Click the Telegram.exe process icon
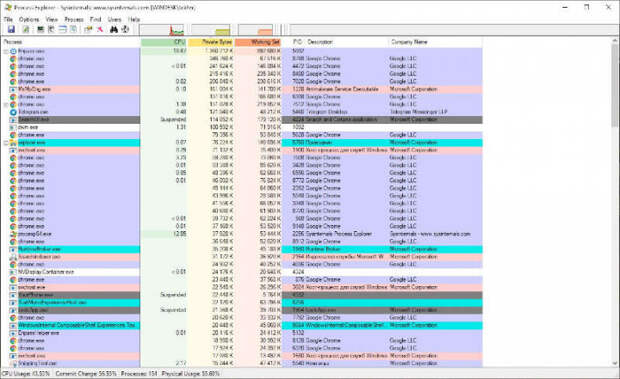The width and height of the screenshot is (620, 379). tap(13, 112)
